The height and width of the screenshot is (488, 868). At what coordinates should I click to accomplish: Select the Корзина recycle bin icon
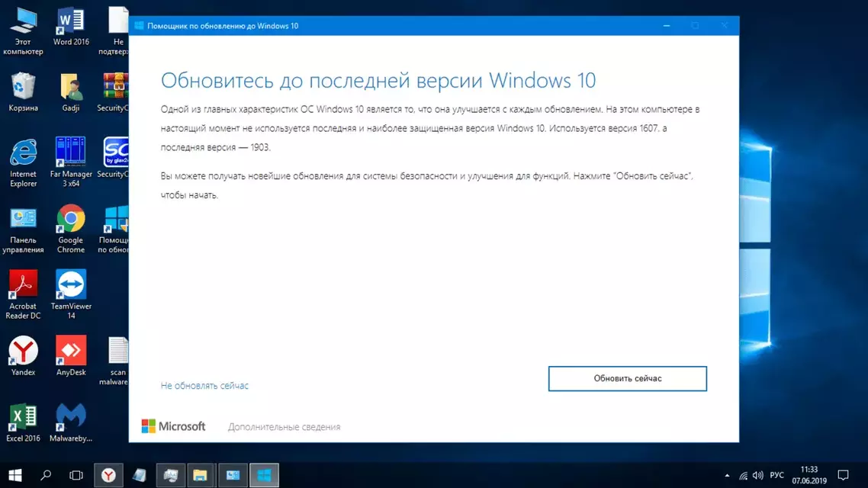(x=23, y=92)
